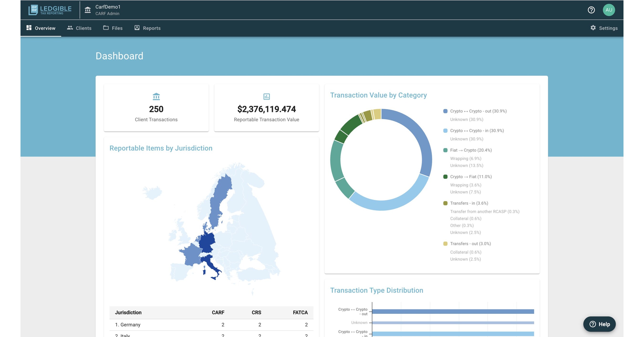The image size is (644, 337).
Task: Click the Crypto → Fiat dark green swatch
Action: pos(445,177)
